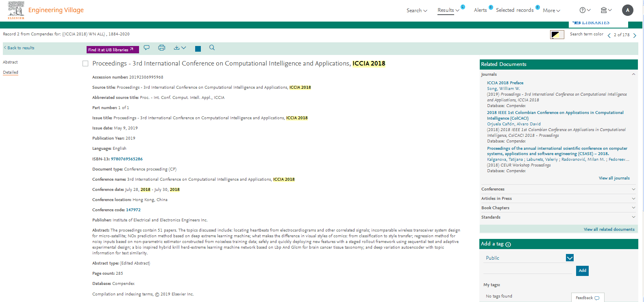This screenshot has width=644, height=302.
Task: Click author Kalganova, Tatijana
Action: (x=505, y=160)
